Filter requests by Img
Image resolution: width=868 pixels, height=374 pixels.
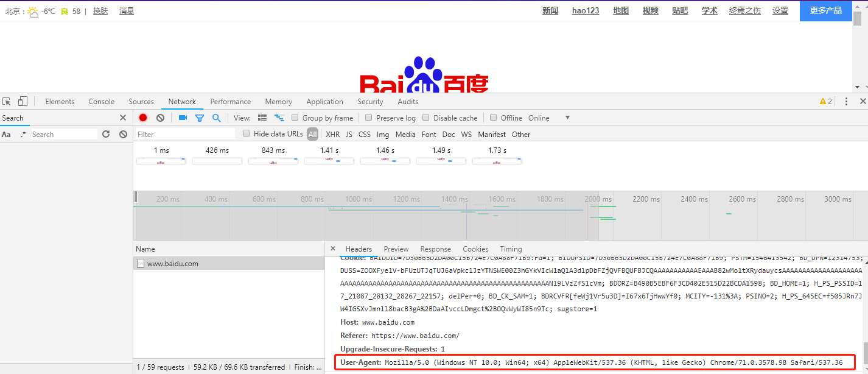(383, 135)
